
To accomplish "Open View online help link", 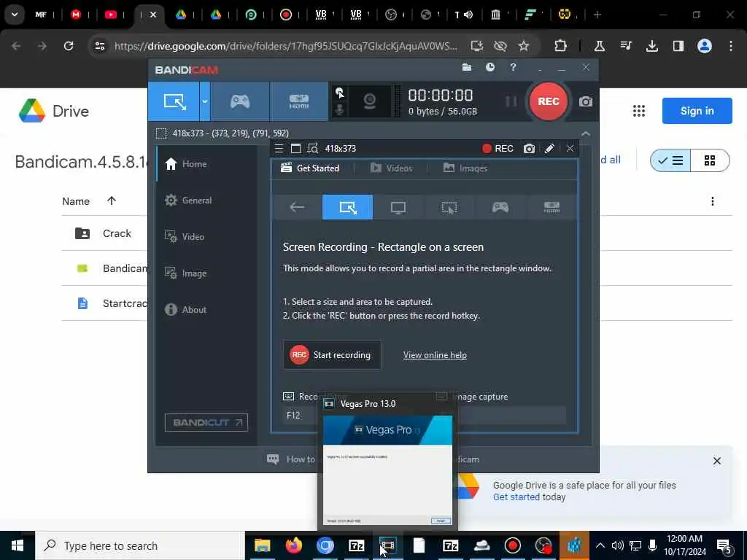I will click(435, 355).
